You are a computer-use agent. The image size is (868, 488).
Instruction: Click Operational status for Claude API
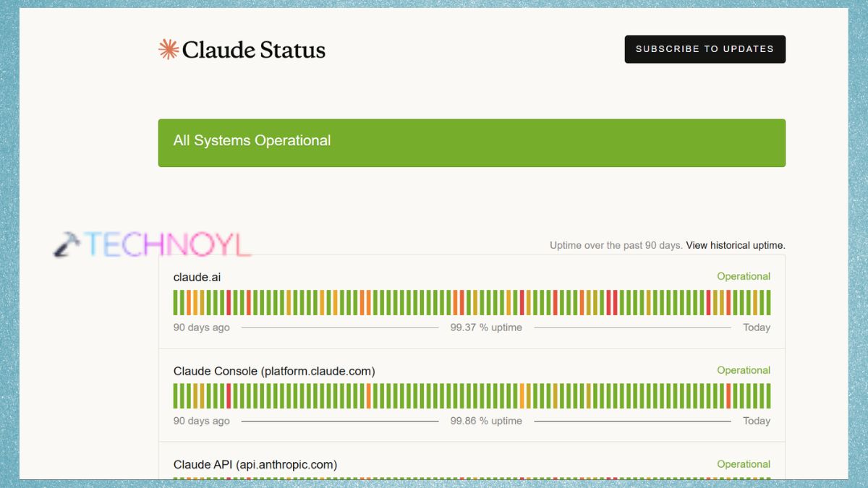pyautogui.click(x=744, y=464)
